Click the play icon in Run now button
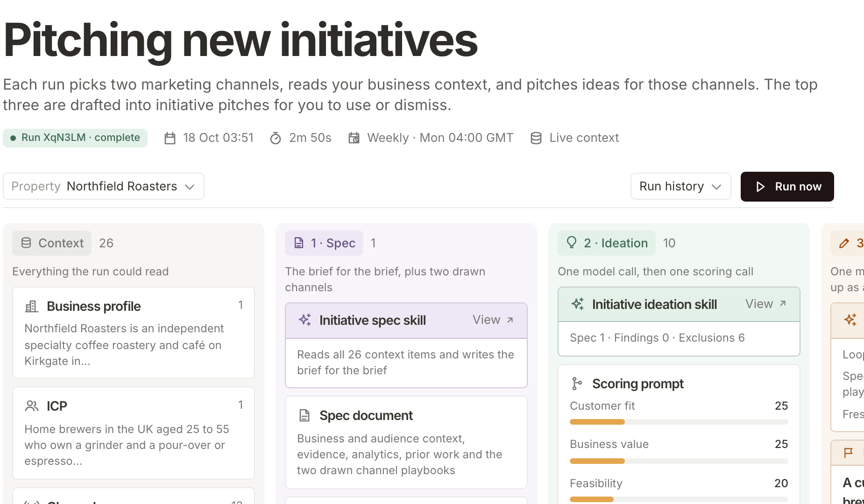864x504 pixels. coord(760,187)
